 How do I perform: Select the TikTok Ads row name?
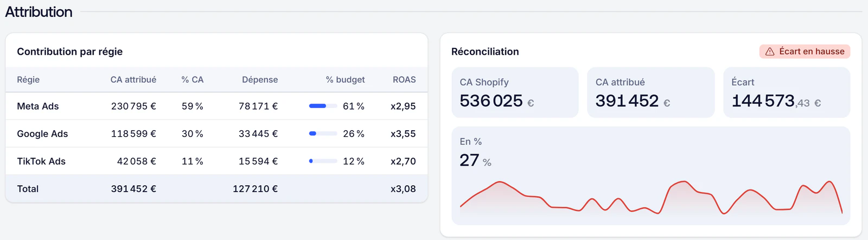click(x=41, y=161)
